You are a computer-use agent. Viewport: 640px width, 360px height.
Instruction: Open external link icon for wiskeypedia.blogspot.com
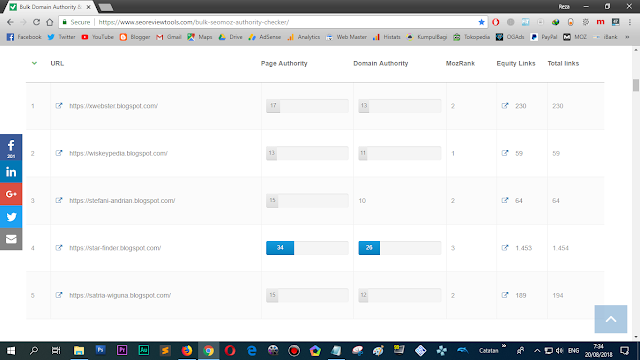coord(59,153)
